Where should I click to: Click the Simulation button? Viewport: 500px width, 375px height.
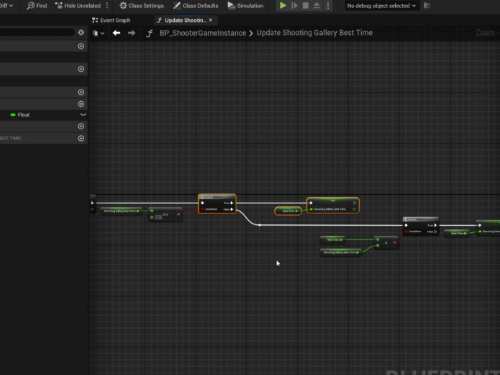point(246,6)
